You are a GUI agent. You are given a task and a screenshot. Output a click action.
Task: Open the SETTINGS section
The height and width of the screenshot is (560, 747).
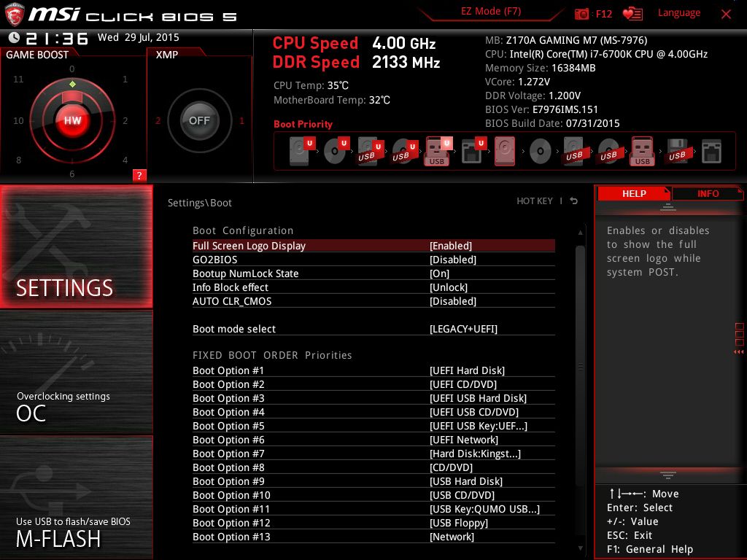point(76,246)
